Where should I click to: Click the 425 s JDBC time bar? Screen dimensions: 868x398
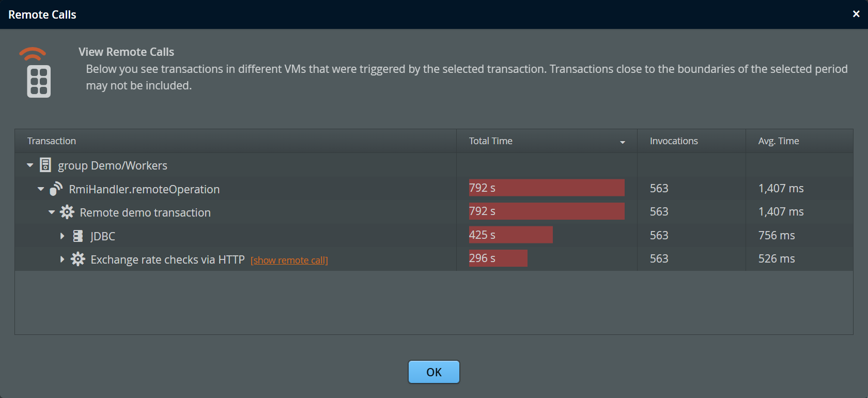[510, 235]
